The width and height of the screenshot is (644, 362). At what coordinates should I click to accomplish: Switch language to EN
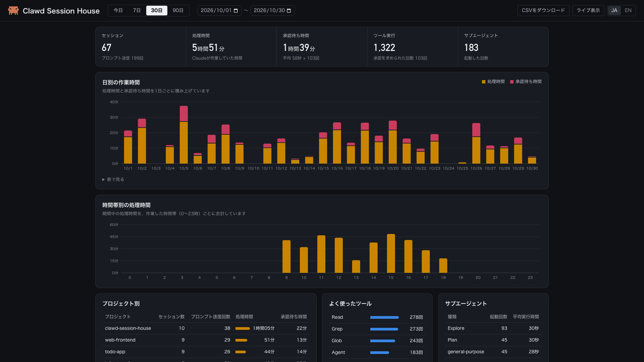(x=628, y=10)
